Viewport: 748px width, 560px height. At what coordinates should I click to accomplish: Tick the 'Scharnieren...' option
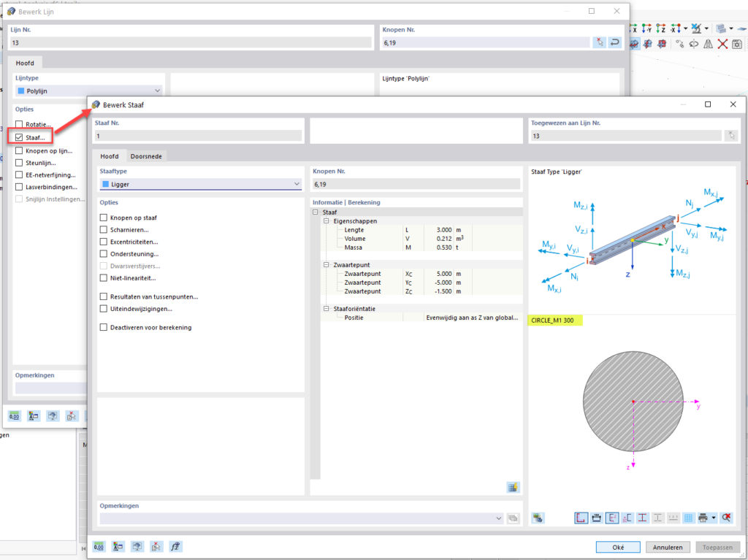[104, 230]
